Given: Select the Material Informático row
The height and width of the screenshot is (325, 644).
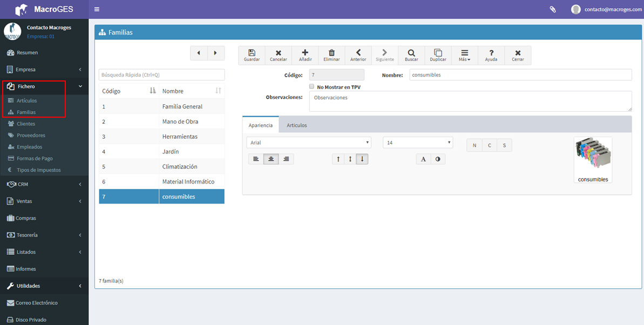Looking at the screenshot, I should [x=162, y=181].
